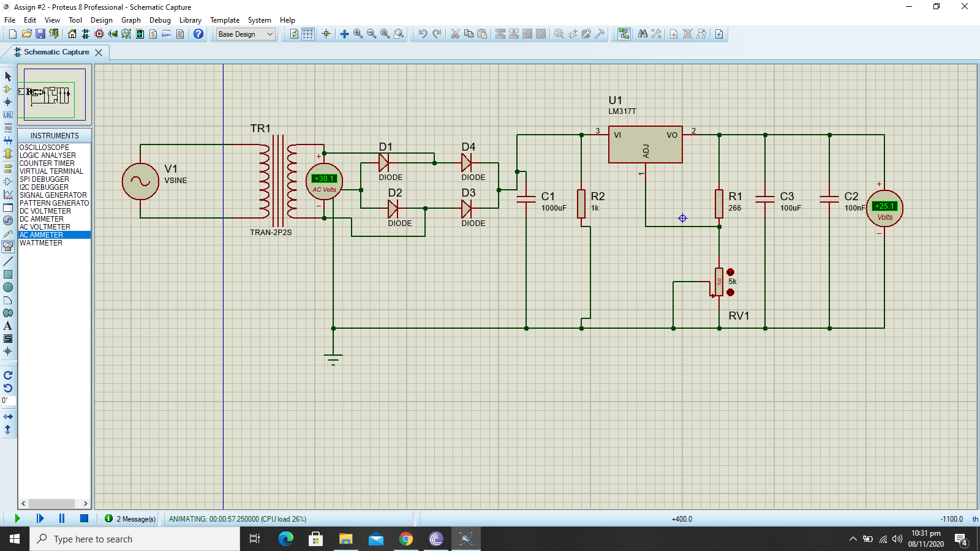Select the Component mode tool
The height and width of the screenshot is (551, 980).
(8, 89)
